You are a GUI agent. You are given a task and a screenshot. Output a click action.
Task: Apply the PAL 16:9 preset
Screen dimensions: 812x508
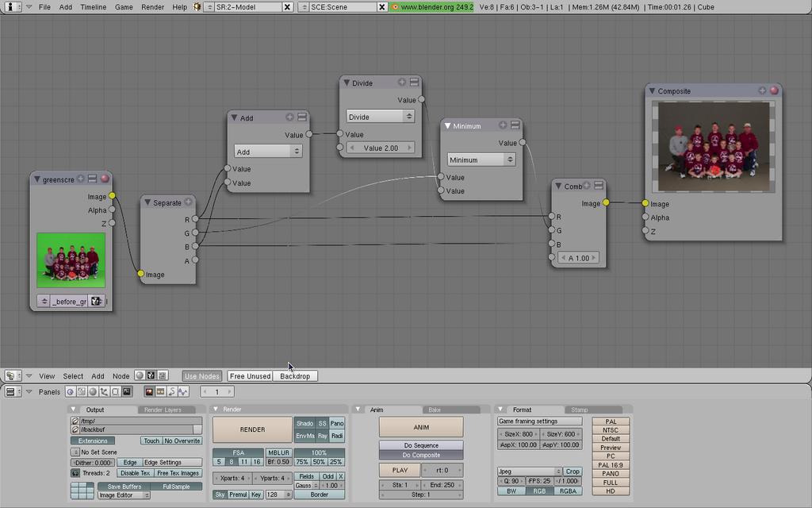(611, 465)
